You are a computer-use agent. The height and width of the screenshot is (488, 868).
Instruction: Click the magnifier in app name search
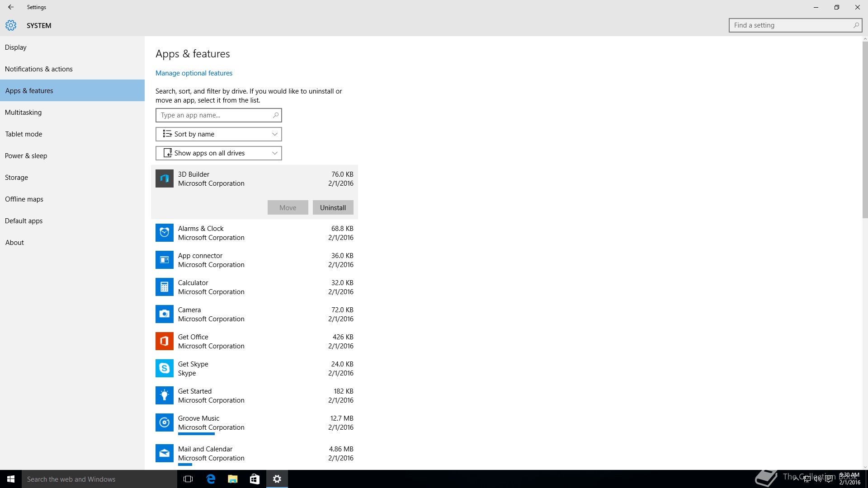pyautogui.click(x=275, y=115)
